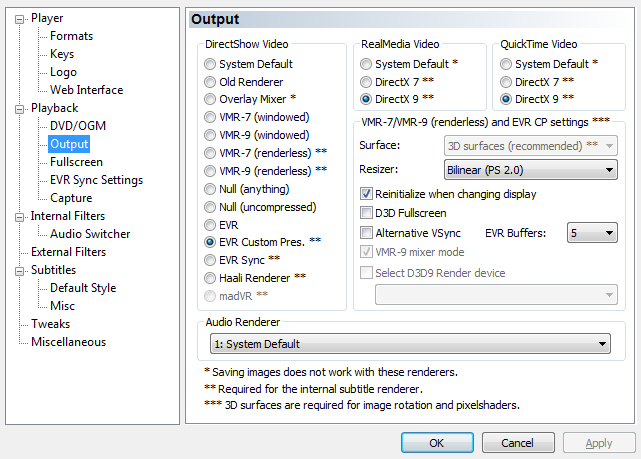The height and width of the screenshot is (459, 641).
Task: Open the Fullscreen settings page
Action: coord(76,162)
